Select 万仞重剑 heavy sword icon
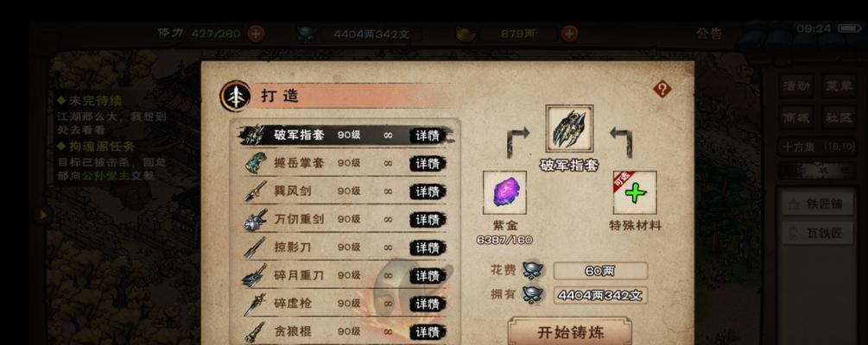Viewport: 868px width, 345px height. tap(255, 219)
